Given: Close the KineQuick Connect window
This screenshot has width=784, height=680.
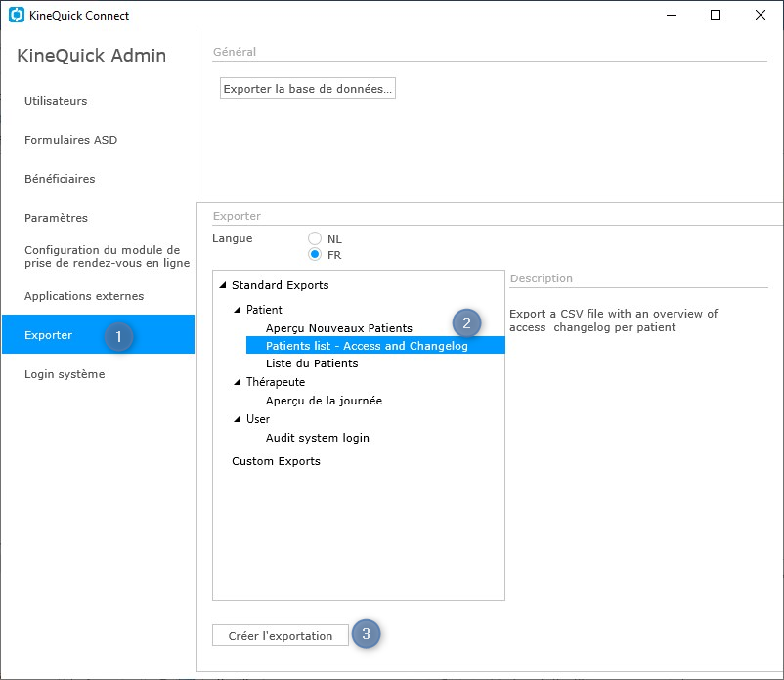Looking at the screenshot, I should pos(760,15).
